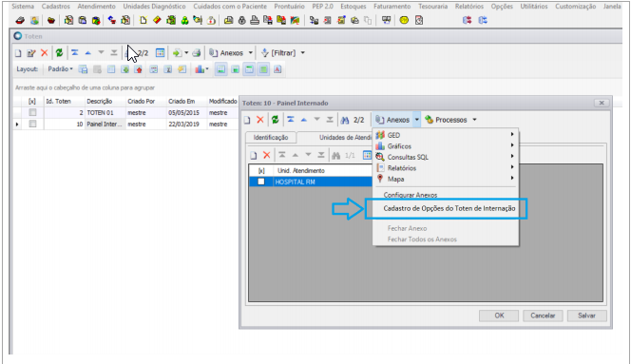This screenshot has width=631, height=364.
Task: Tick the checkbox for TOTEN 01 row
Action: pyautogui.click(x=32, y=113)
